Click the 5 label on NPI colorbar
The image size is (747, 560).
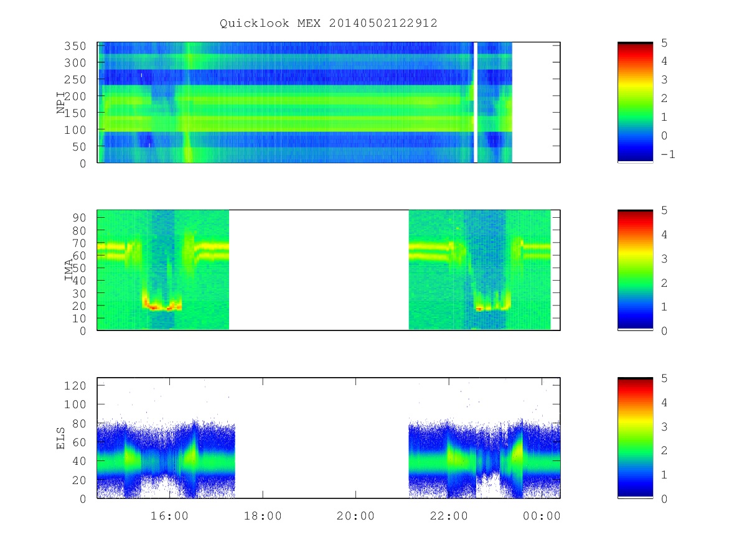pyautogui.click(x=664, y=43)
